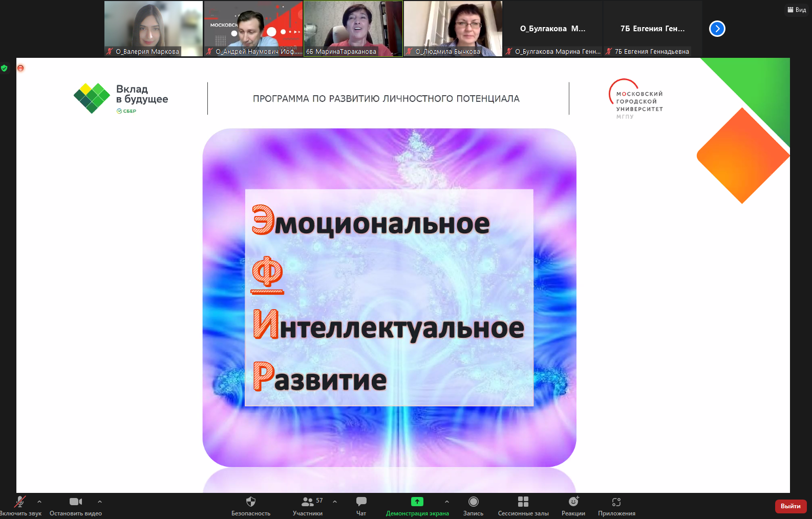812x519 pixels.
Task: Expand video options arrow next to camera
Action: [100, 502]
